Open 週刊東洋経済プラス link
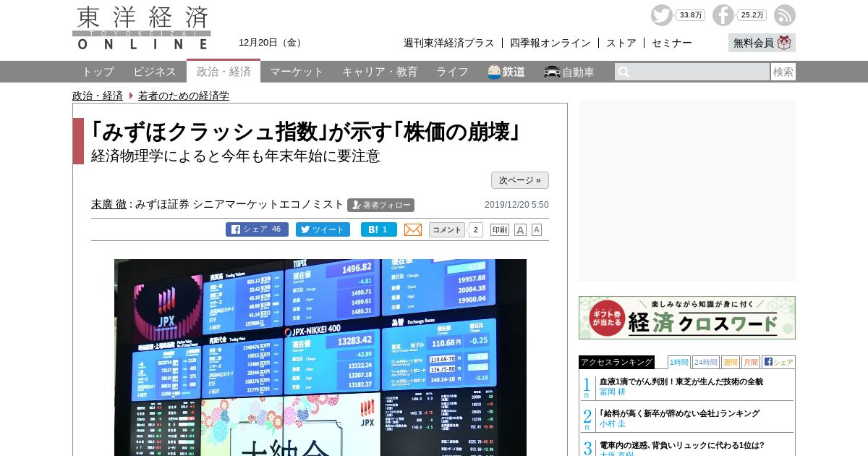The height and width of the screenshot is (456, 868). click(x=449, y=43)
